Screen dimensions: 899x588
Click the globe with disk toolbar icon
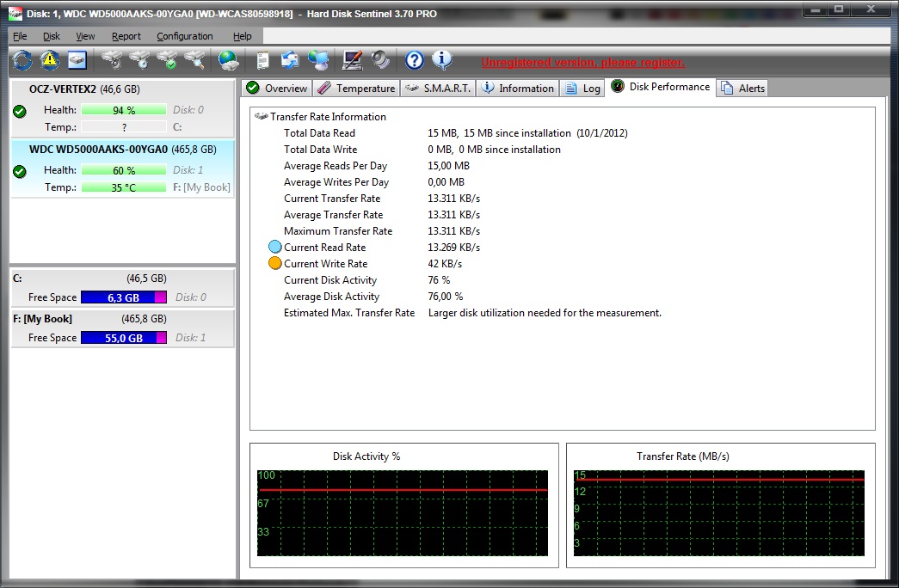[x=229, y=60]
